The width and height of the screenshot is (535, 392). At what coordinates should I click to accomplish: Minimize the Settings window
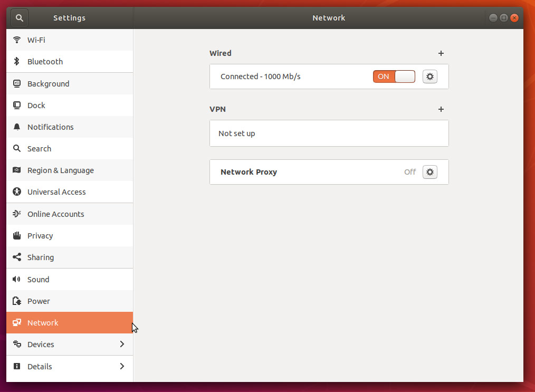point(493,18)
